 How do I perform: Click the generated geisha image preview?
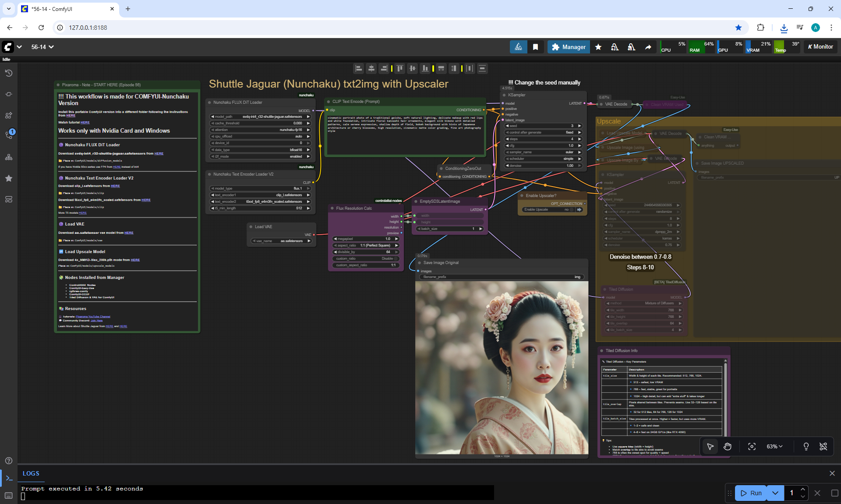tap(502, 368)
